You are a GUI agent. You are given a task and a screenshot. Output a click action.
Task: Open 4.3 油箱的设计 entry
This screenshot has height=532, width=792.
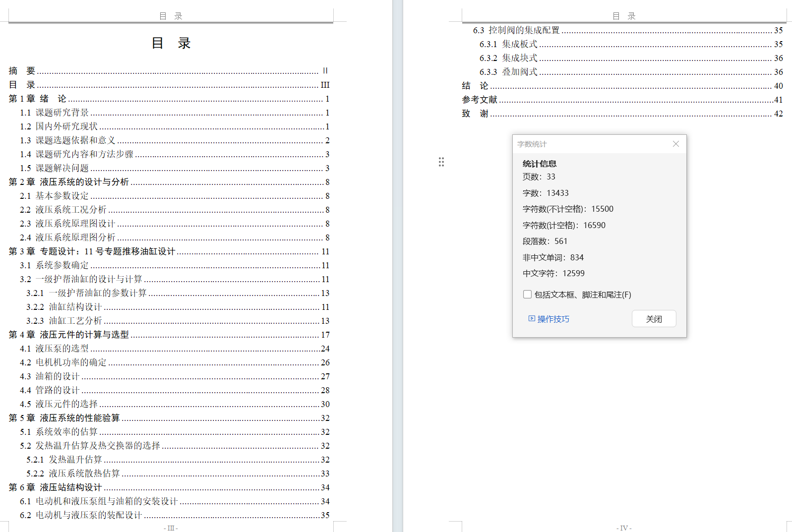[x=175, y=376]
